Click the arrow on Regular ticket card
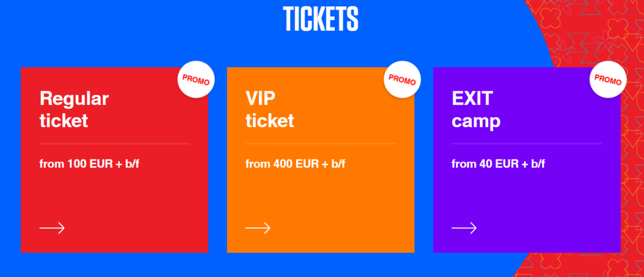The width and height of the screenshot is (644, 277). point(52,228)
